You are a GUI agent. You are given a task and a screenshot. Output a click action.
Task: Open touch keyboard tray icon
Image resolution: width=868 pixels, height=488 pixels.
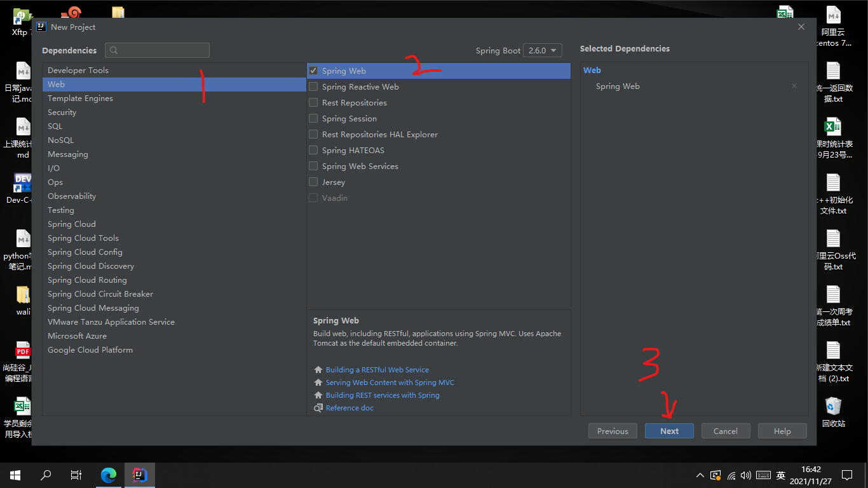pos(764,475)
